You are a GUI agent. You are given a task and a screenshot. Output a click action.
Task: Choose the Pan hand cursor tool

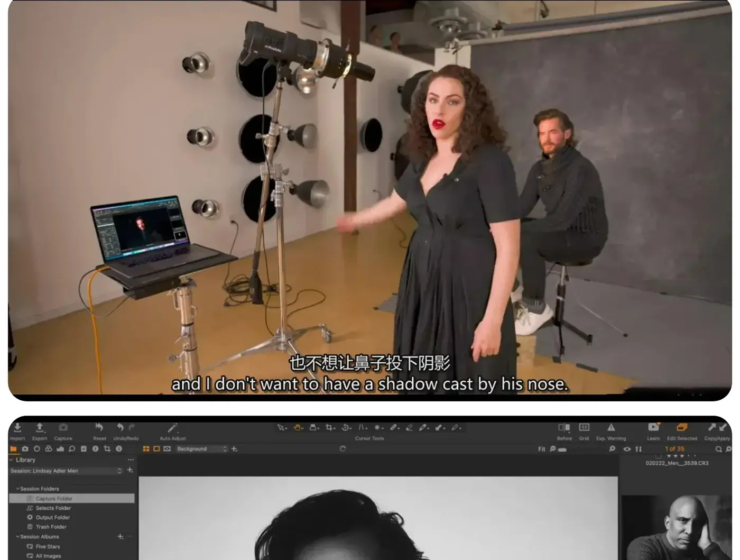(x=298, y=428)
